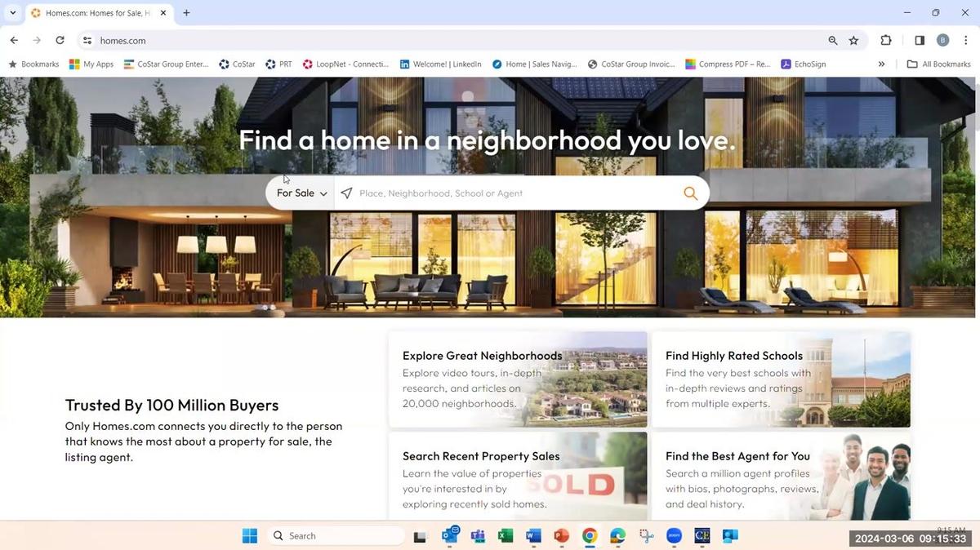View site information icon beside homes.com URL
Image resolution: width=980 pixels, height=550 pixels.
coord(87,40)
